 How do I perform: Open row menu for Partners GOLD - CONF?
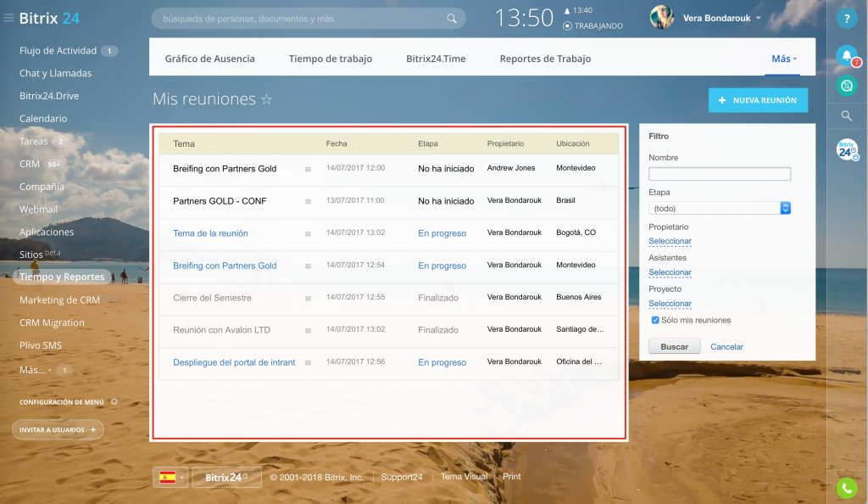pos(308,201)
